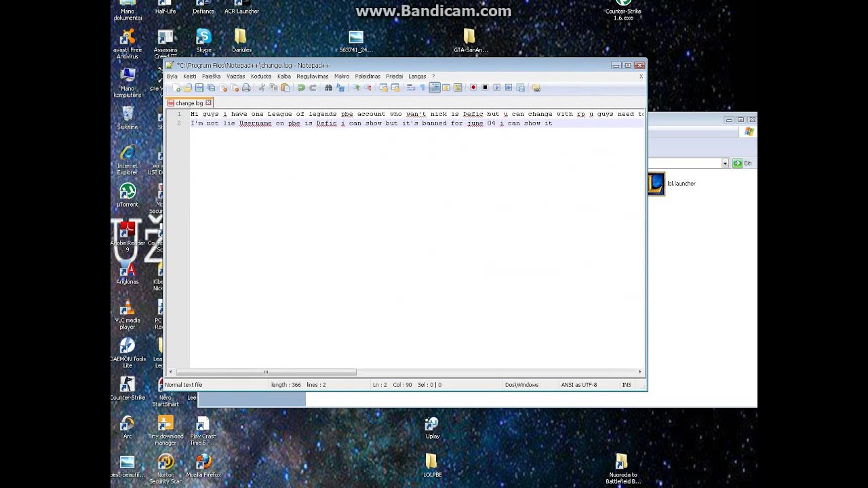868x488 pixels.
Task: Toggle show all characters paragraph icon
Action: pos(422,87)
